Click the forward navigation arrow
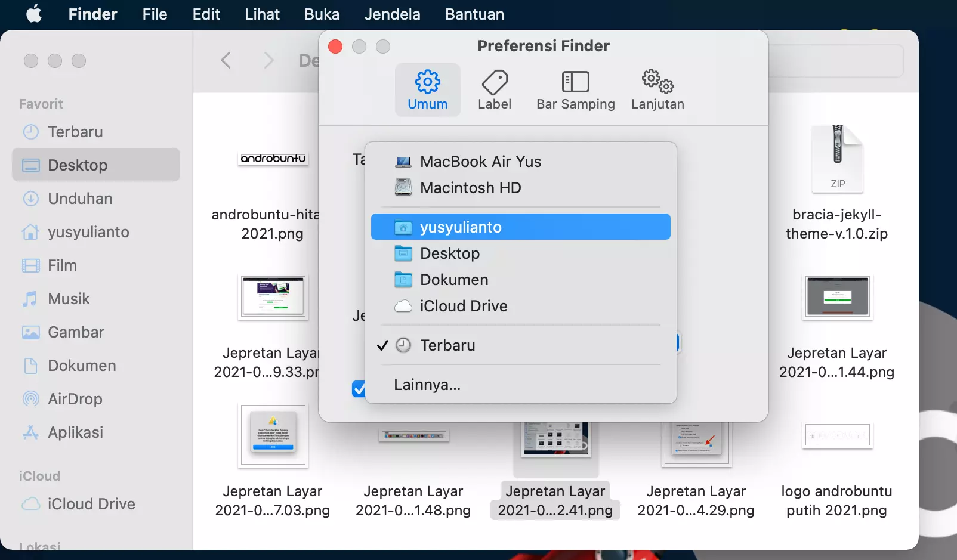957x560 pixels. pos(268,60)
